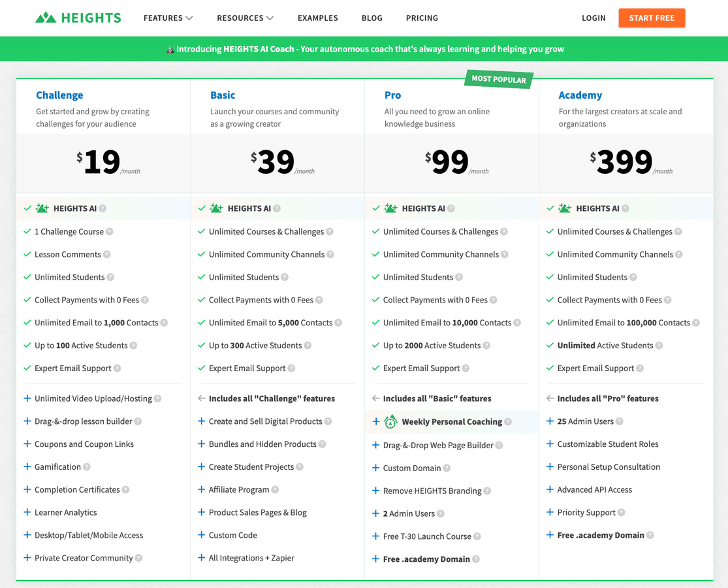Click the Priority Support help icon
This screenshot has width=728, height=588.
point(621,512)
